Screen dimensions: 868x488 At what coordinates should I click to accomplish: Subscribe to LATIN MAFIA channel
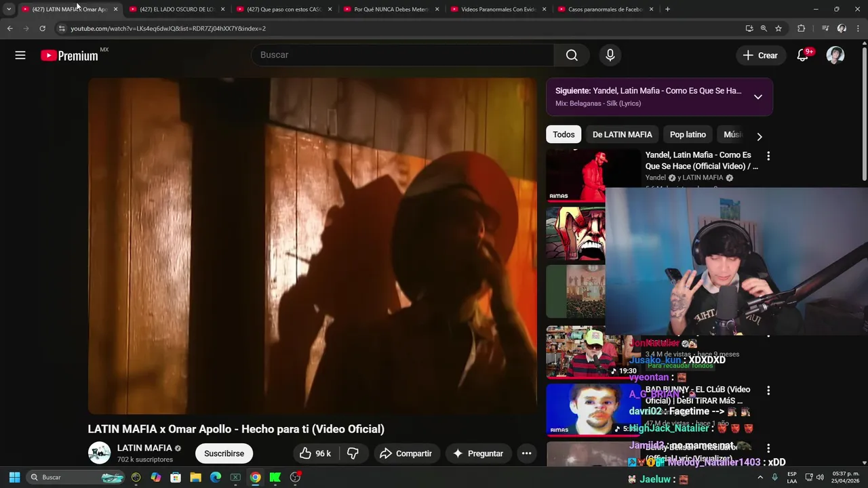pyautogui.click(x=224, y=453)
